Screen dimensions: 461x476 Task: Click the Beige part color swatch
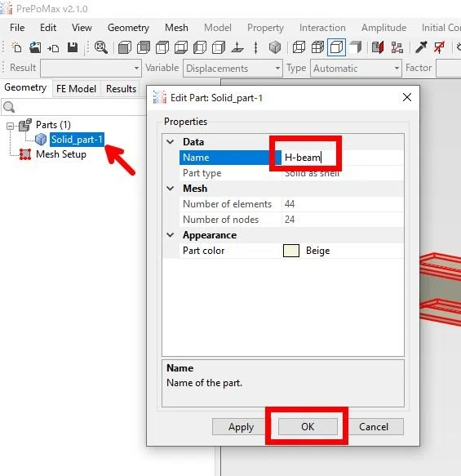291,251
